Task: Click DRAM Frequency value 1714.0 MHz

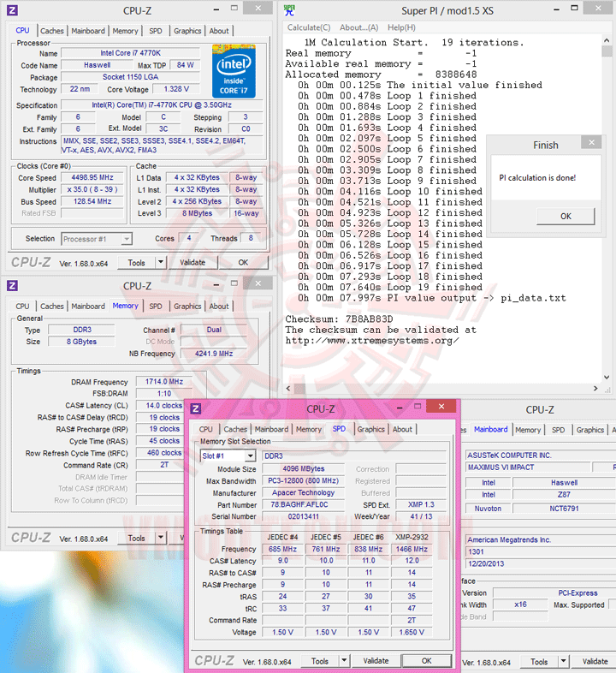Action: 164,382
